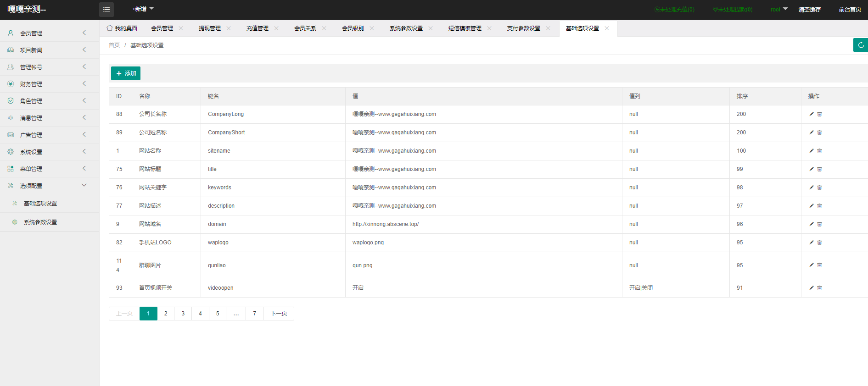Delete the CompanyShort row via trash icon
Viewport: 868px width, 386px height.
819,132
